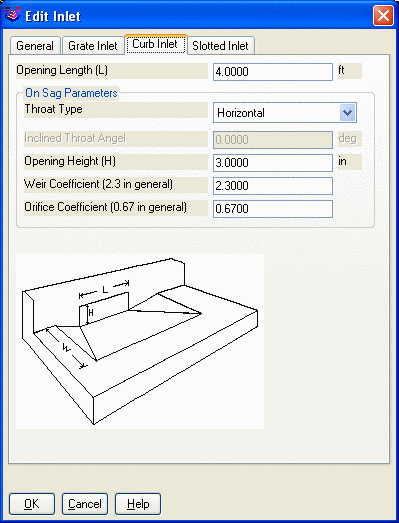Click the Weir Coefficient value field

click(x=273, y=186)
